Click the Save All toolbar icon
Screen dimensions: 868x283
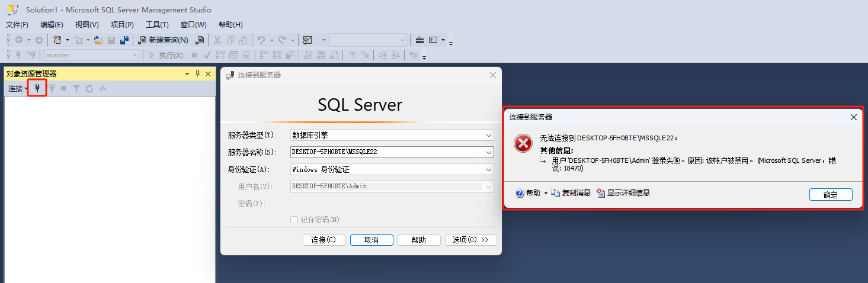tap(124, 40)
